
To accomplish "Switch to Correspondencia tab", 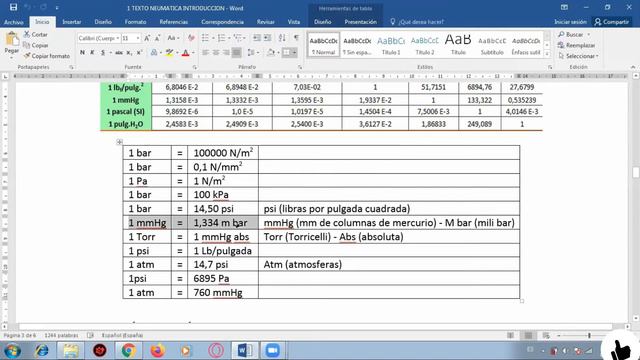I will pyautogui.click(x=222, y=22).
